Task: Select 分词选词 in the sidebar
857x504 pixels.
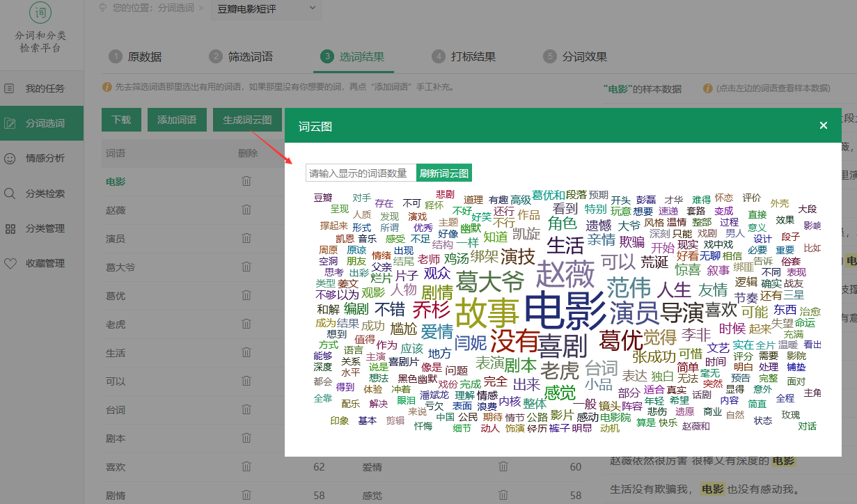Action: coord(42,123)
